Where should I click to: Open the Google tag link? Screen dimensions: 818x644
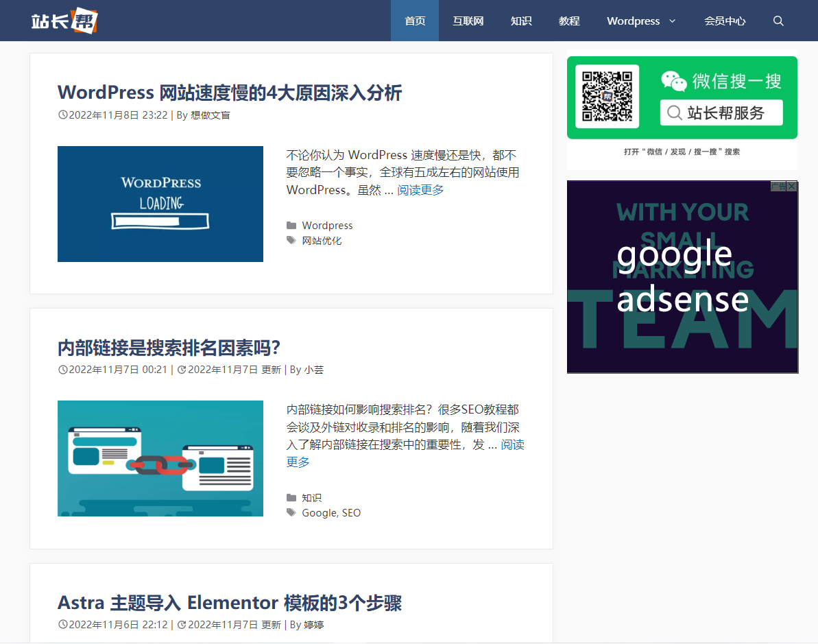coord(320,513)
